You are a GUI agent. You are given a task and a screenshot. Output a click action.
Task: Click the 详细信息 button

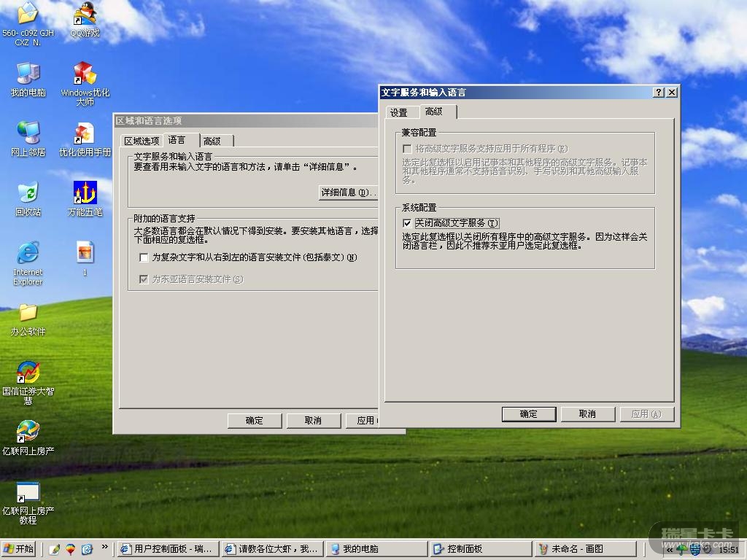coord(348,192)
